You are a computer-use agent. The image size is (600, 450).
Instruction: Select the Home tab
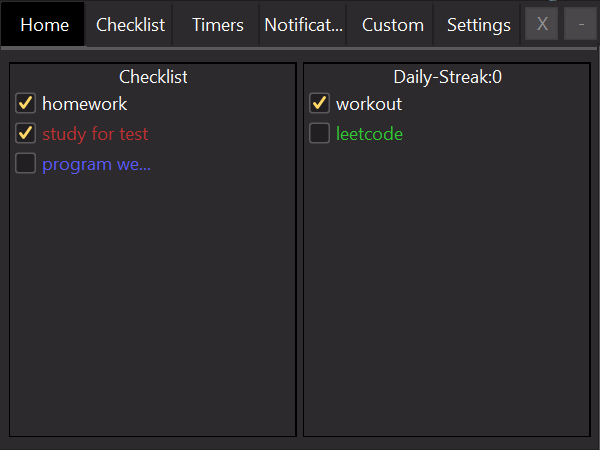44,25
